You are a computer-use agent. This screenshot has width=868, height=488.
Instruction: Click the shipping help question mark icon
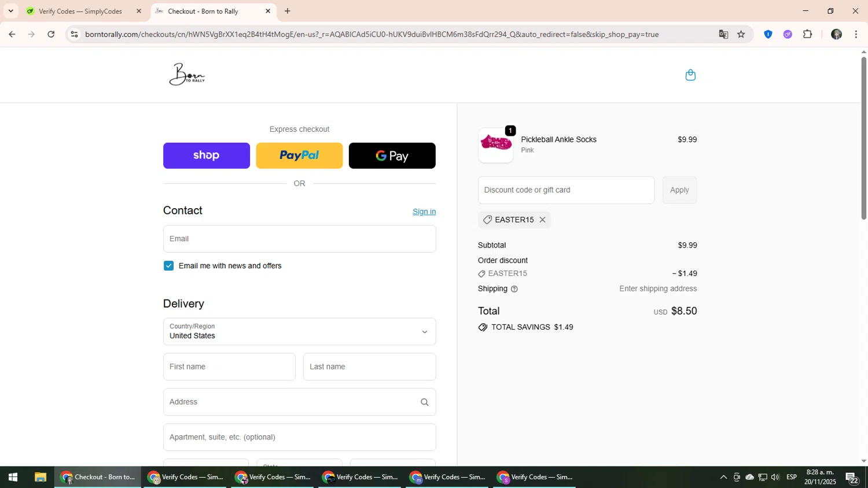click(514, 289)
